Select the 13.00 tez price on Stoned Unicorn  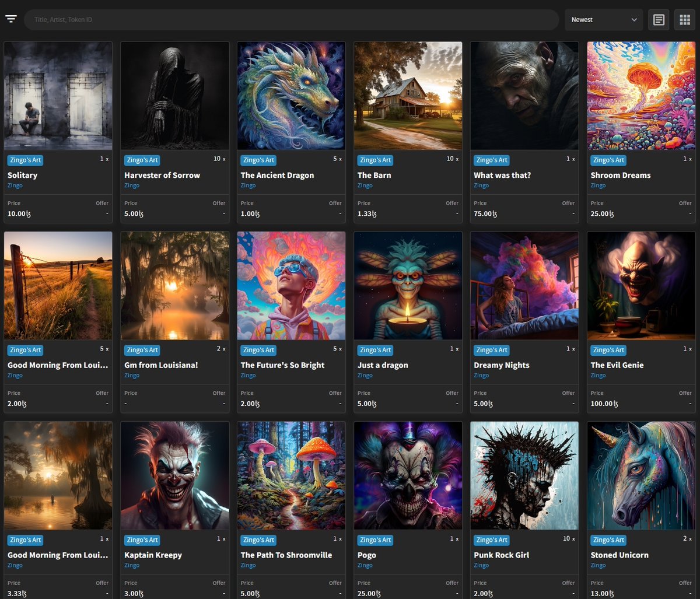tap(603, 594)
